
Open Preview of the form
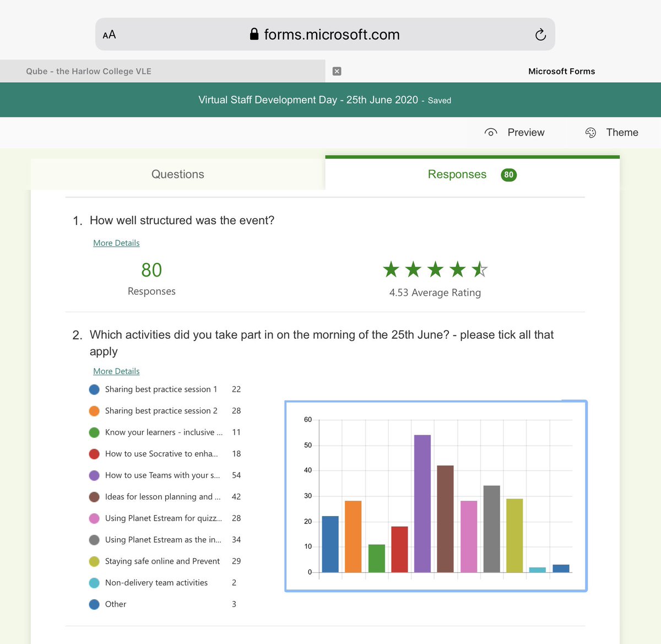pyautogui.click(x=514, y=132)
